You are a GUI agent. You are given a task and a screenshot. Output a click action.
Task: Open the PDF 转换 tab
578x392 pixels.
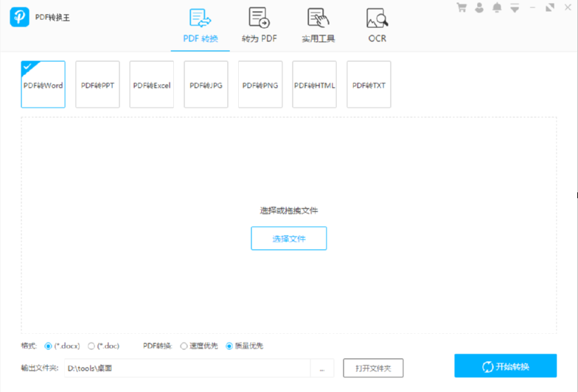point(201,26)
